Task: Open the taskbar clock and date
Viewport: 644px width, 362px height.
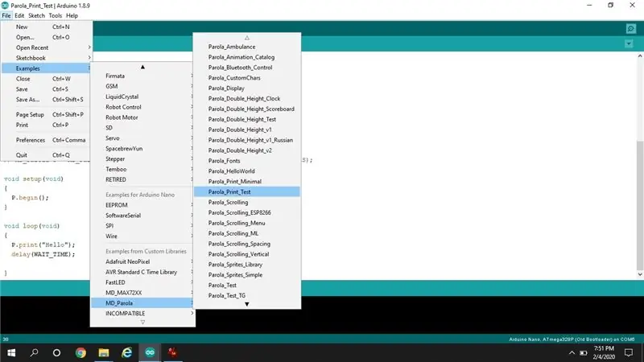Action: tap(604, 352)
